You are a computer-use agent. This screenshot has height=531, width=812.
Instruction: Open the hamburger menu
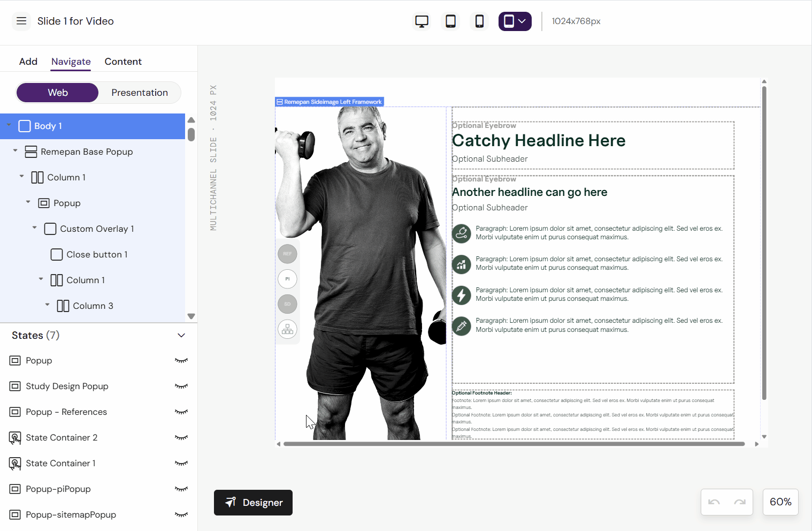coord(21,21)
